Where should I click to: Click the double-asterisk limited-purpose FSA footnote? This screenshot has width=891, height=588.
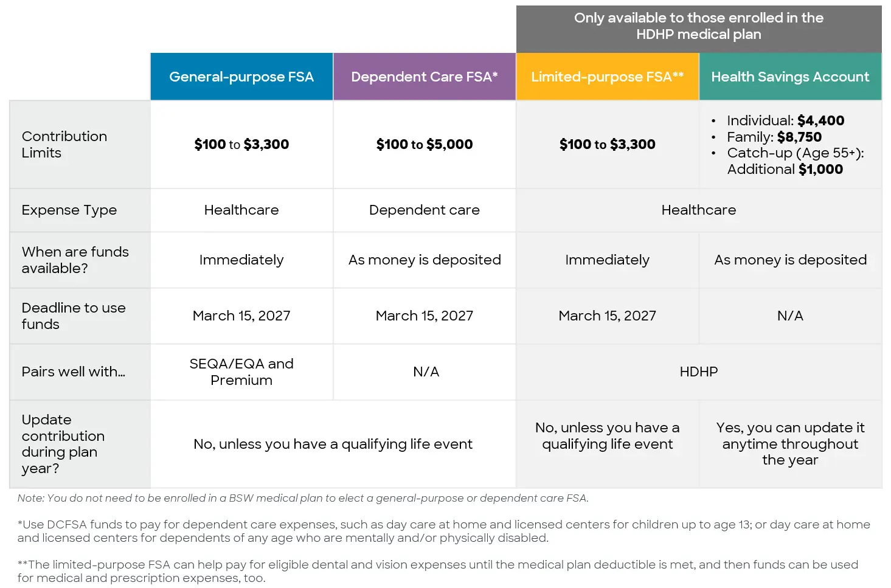click(438, 571)
